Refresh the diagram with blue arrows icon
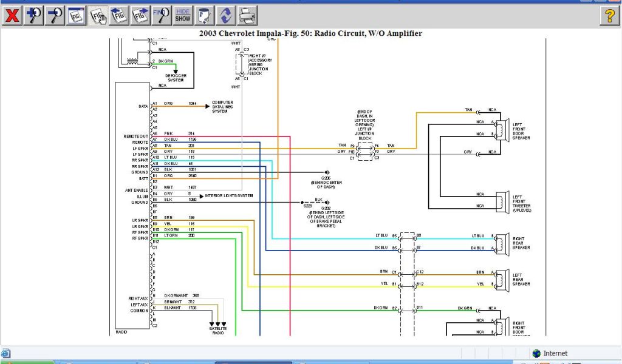The width and height of the screenshot is (622, 364). 226,15
